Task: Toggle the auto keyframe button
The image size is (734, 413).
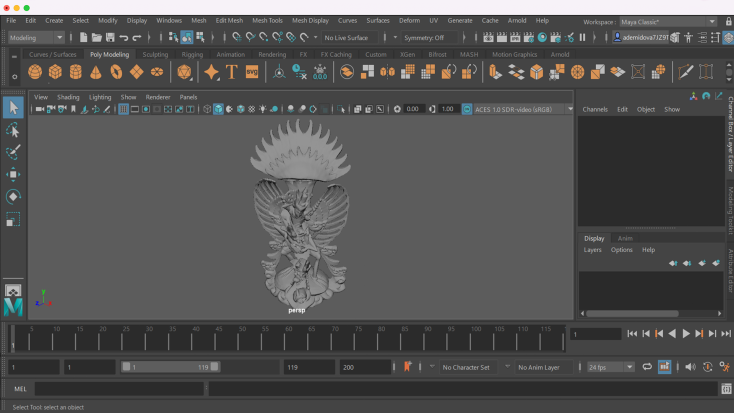Action: 707,367
